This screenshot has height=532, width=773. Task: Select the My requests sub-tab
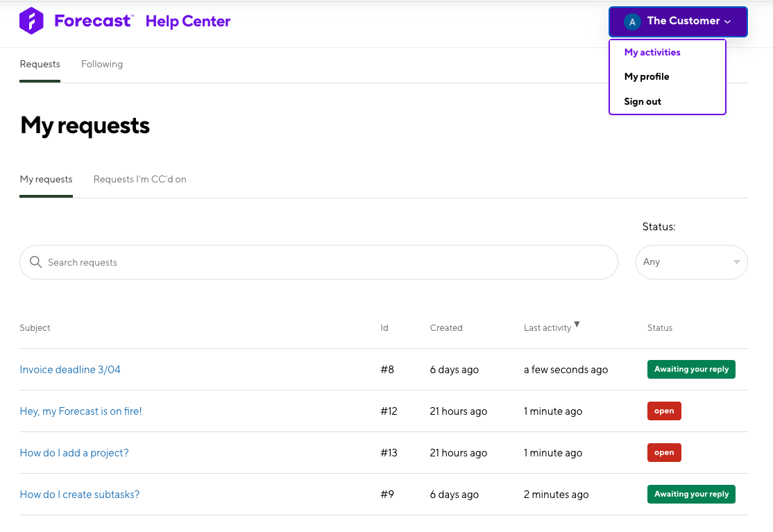point(46,180)
